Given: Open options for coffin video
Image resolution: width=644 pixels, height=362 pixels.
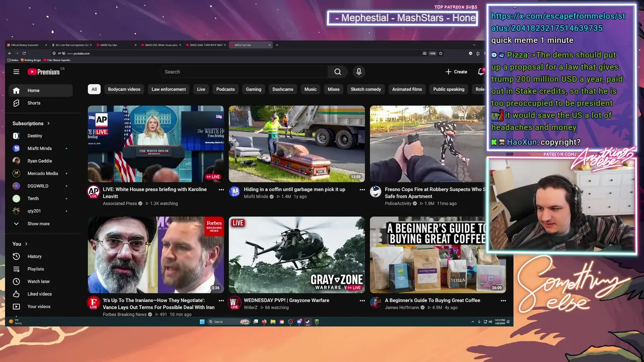Looking at the screenshot, I should (362, 190).
